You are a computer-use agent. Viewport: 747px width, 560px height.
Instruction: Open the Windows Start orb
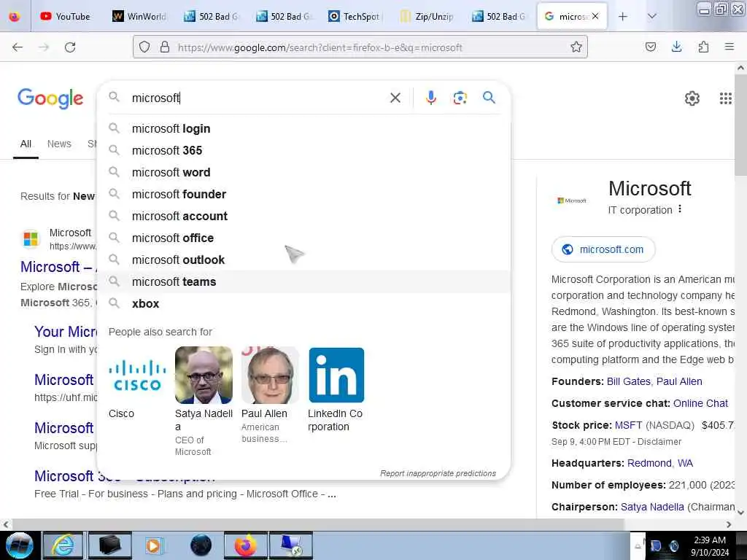point(19,545)
